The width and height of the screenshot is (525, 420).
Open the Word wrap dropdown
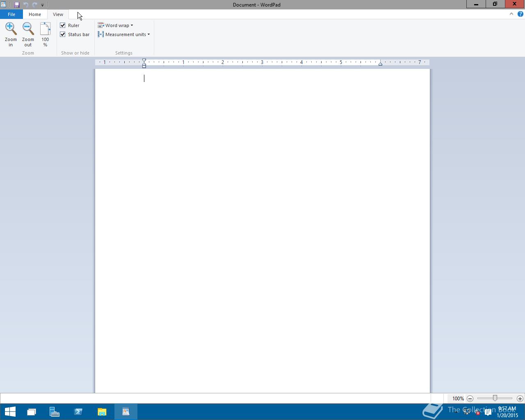click(x=116, y=25)
